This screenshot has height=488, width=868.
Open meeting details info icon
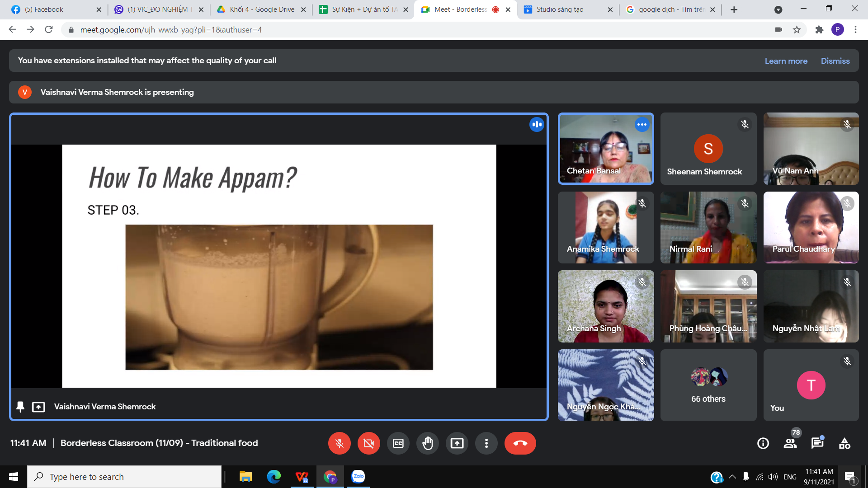click(763, 443)
